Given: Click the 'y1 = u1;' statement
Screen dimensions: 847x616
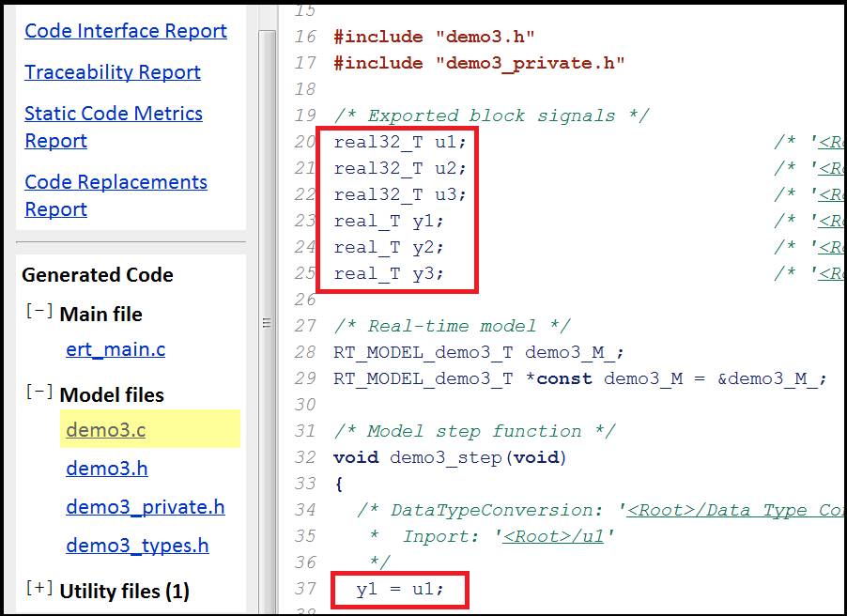Looking at the screenshot, I should (400, 589).
